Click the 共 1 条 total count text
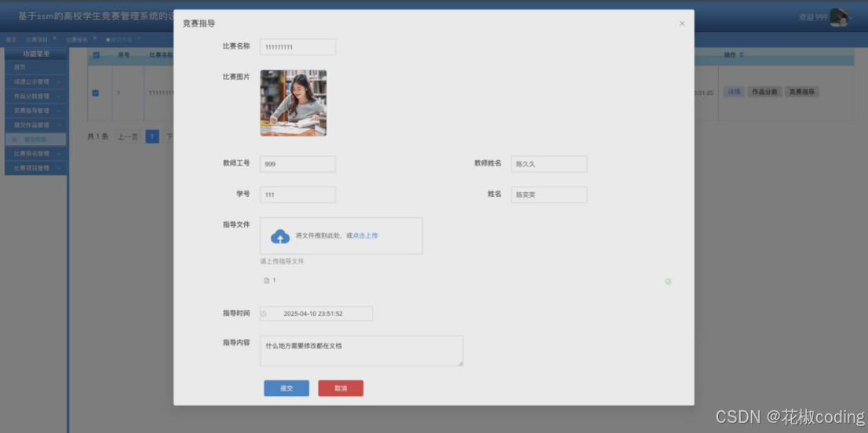868x433 pixels. 97,136
